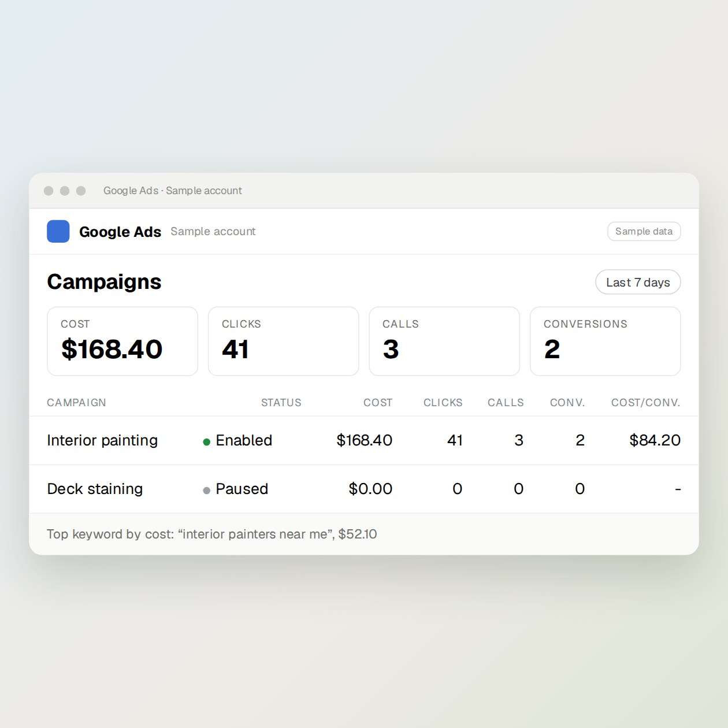Click the $168.40 cost in Interior painting row
Image resolution: width=728 pixels, height=728 pixels.
[x=365, y=440]
